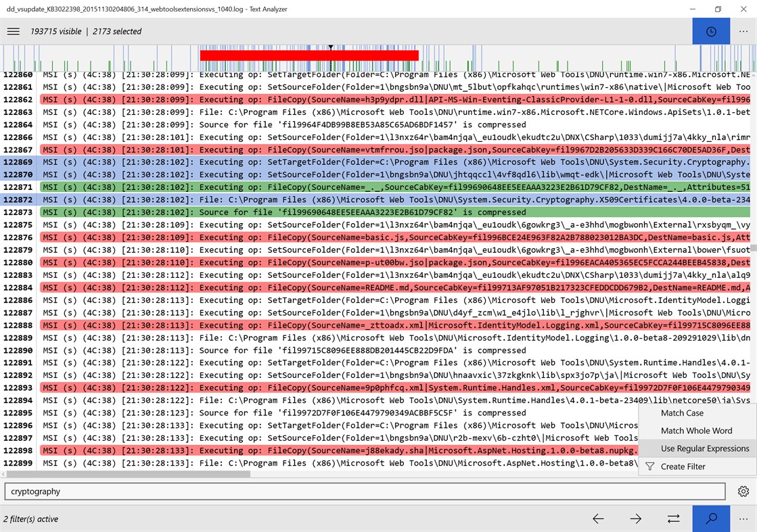Select log line 122893
The height and width of the screenshot is (532, 757).
pyautogui.click(x=377, y=388)
